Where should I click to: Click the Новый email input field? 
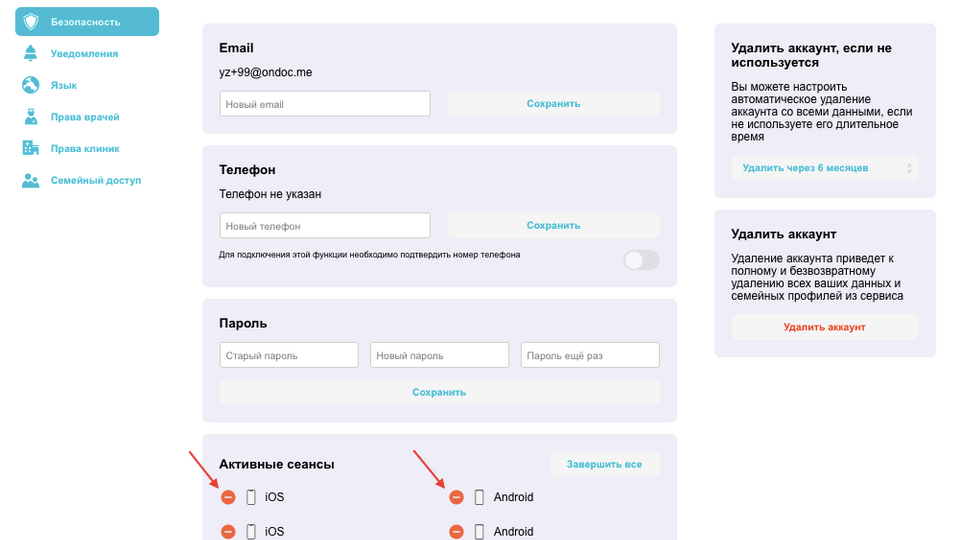tap(324, 104)
